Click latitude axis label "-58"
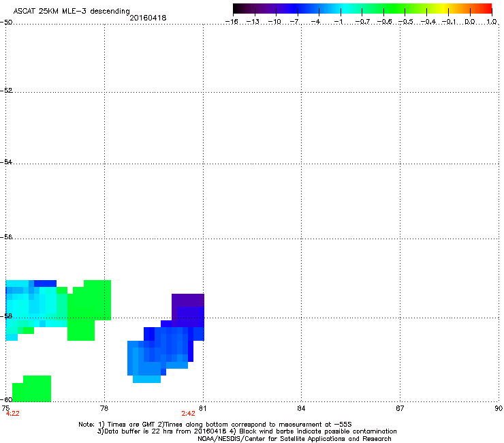Screen dimensions: 504x443 (x=6, y=316)
